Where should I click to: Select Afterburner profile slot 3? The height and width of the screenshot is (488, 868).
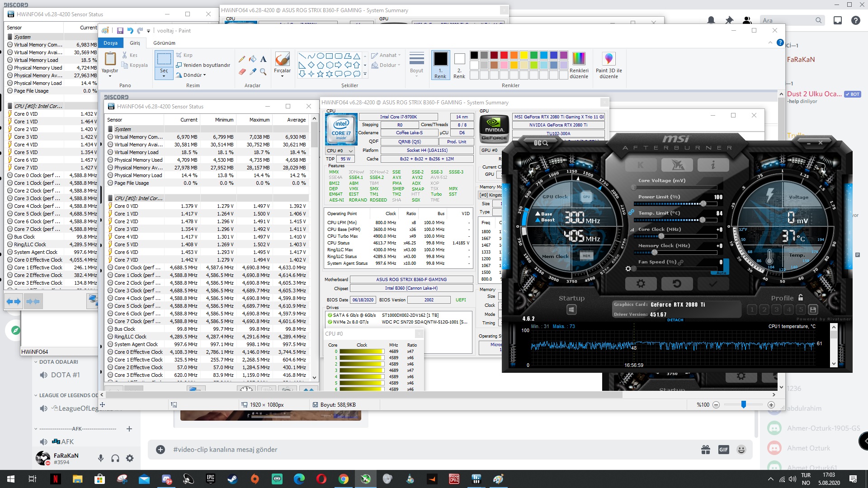(776, 310)
